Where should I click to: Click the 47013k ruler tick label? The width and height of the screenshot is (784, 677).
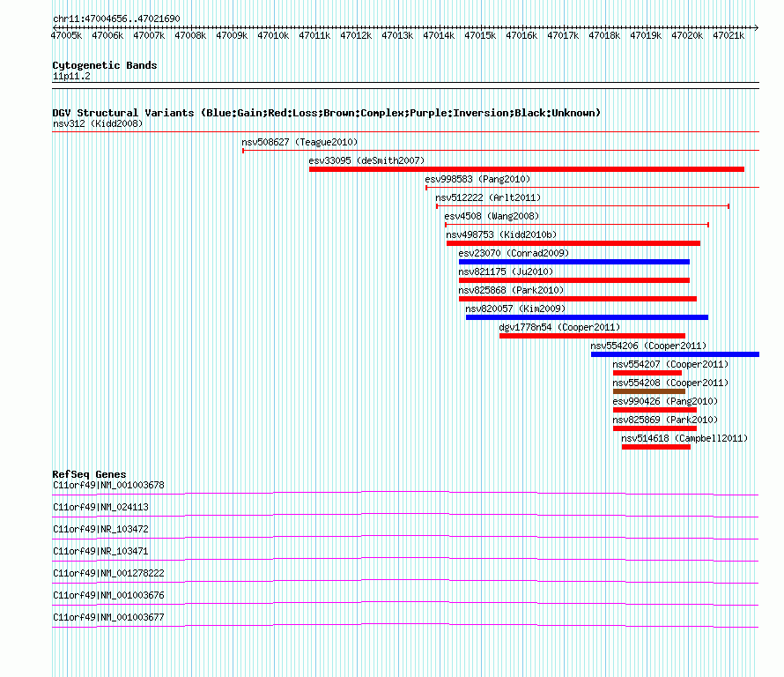click(397, 35)
